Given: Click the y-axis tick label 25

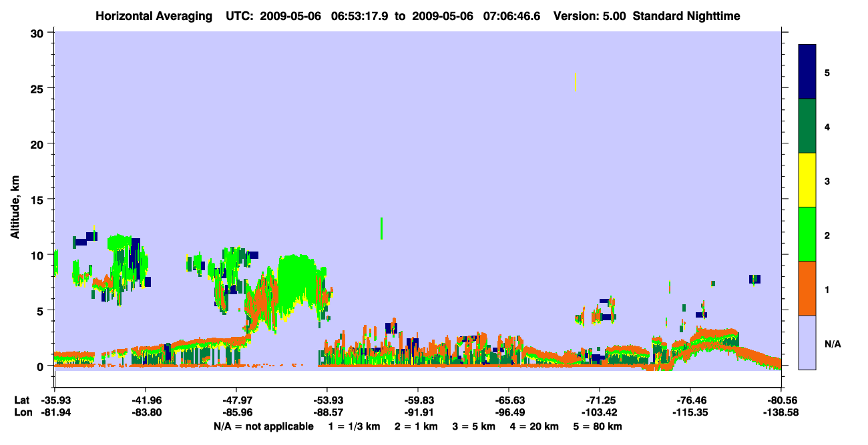Looking at the screenshot, I should [x=39, y=89].
